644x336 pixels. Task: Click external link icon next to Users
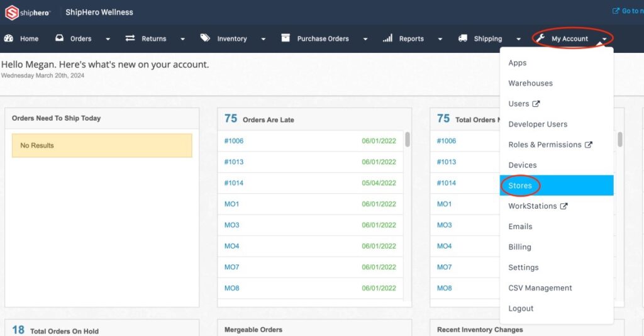536,104
